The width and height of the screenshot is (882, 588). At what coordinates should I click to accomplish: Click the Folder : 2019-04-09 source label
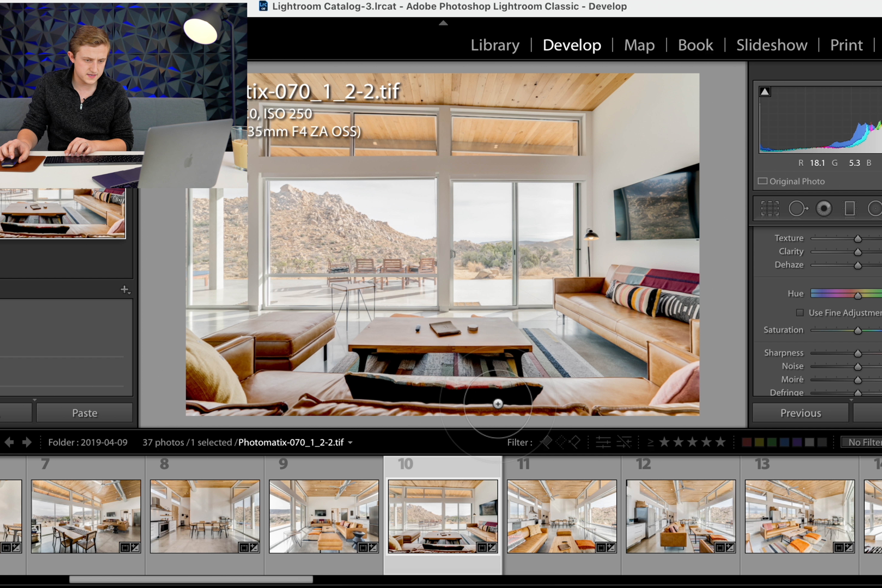tap(88, 442)
